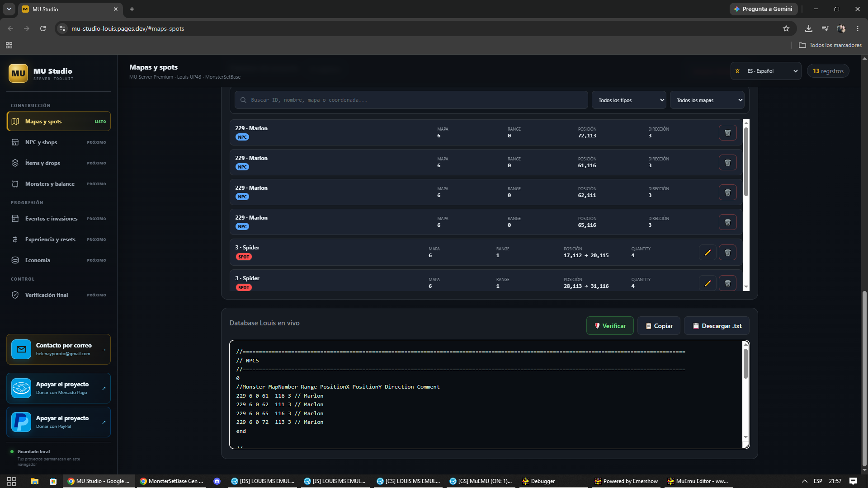868x488 pixels.
Task: Open Discord from the taskbar
Action: [217, 481]
